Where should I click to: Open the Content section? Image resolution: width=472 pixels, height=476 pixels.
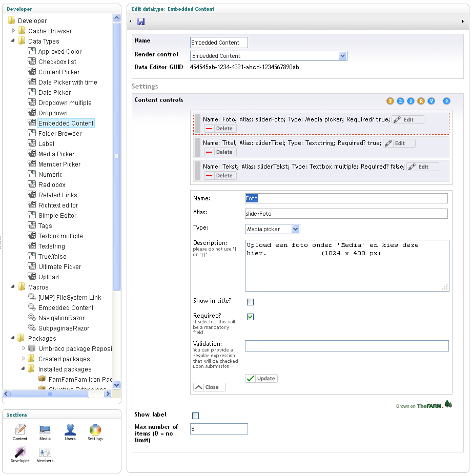20,432
